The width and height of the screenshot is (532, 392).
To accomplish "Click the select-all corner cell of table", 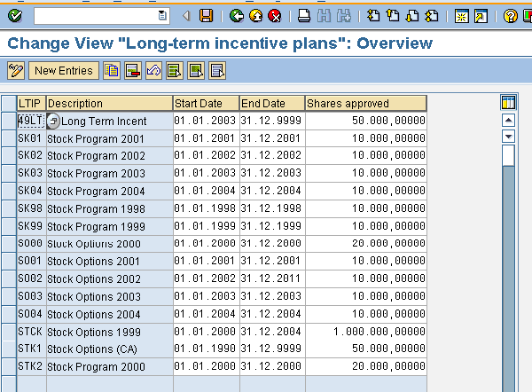I will tap(9, 103).
